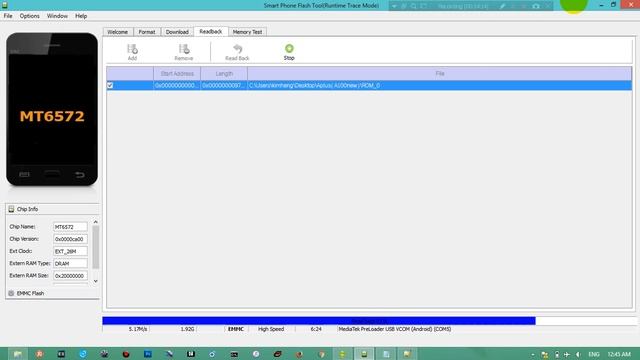Screen dimensions: 640x360
Task: Click the Chip Version field 0x0000ca00
Action: point(70,239)
